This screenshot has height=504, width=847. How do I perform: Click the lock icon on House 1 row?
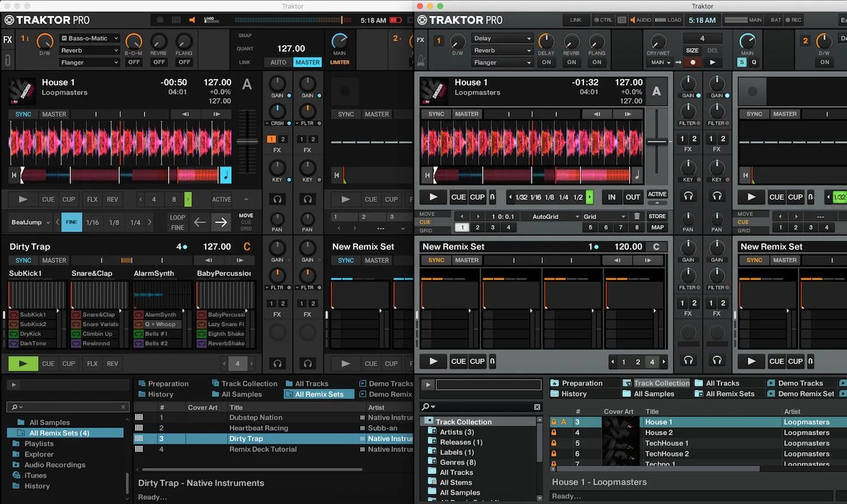pos(554,422)
